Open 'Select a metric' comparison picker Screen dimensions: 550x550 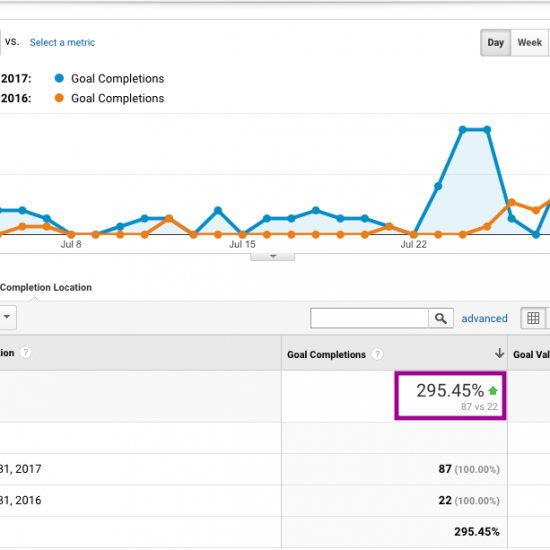[62, 42]
